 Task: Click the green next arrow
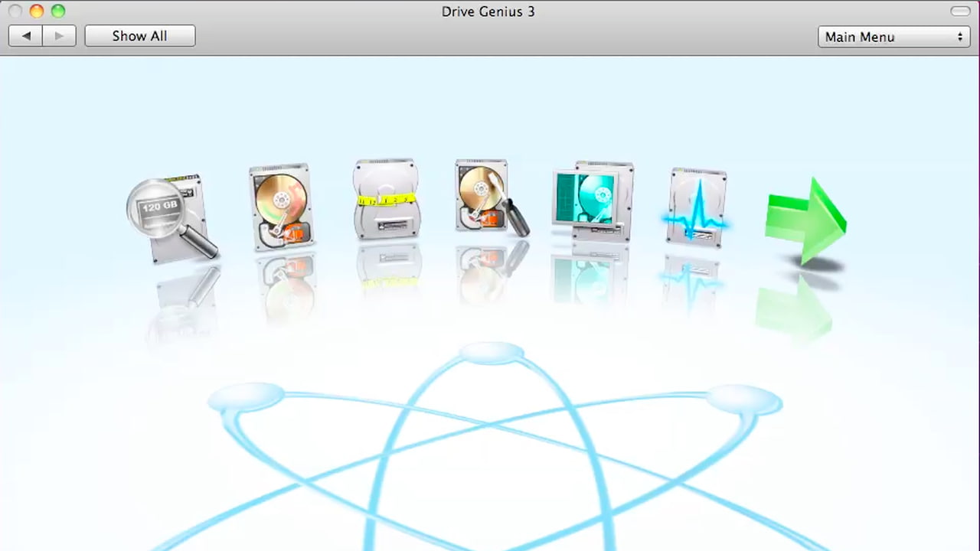pyautogui.click(x=805, y=220)
